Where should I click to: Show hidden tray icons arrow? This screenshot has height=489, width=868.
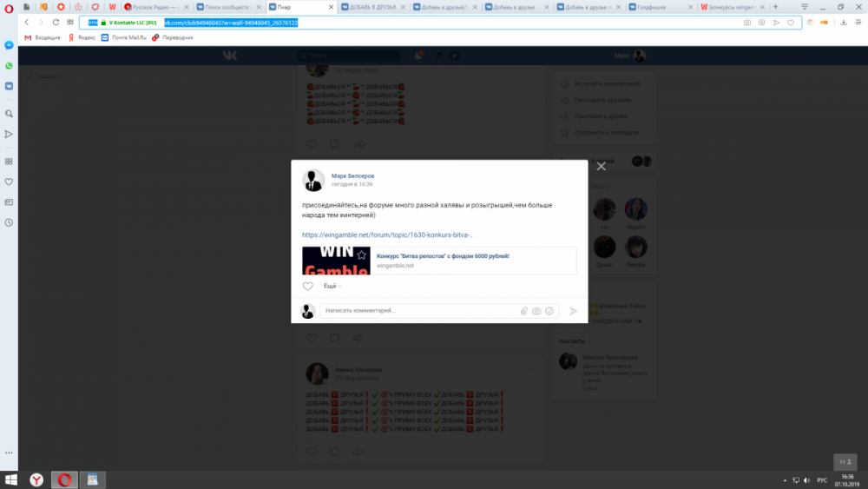[785, 480]
